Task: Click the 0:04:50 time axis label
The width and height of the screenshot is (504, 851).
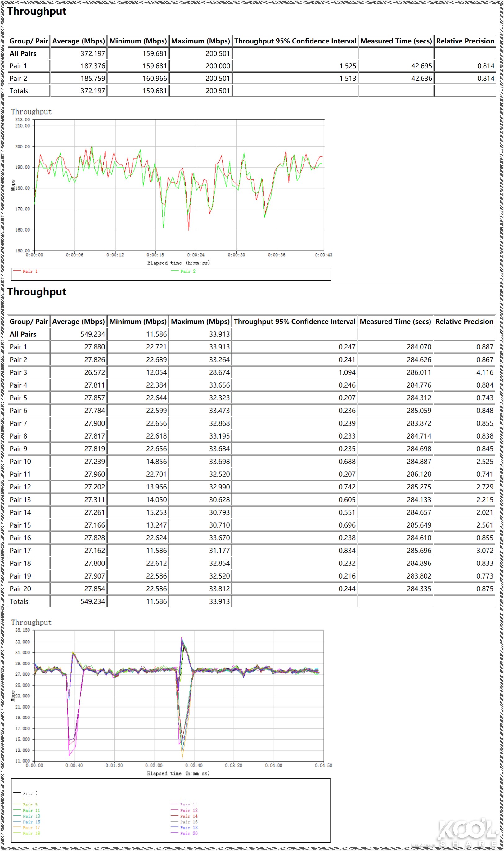Action: pos(324,765)
